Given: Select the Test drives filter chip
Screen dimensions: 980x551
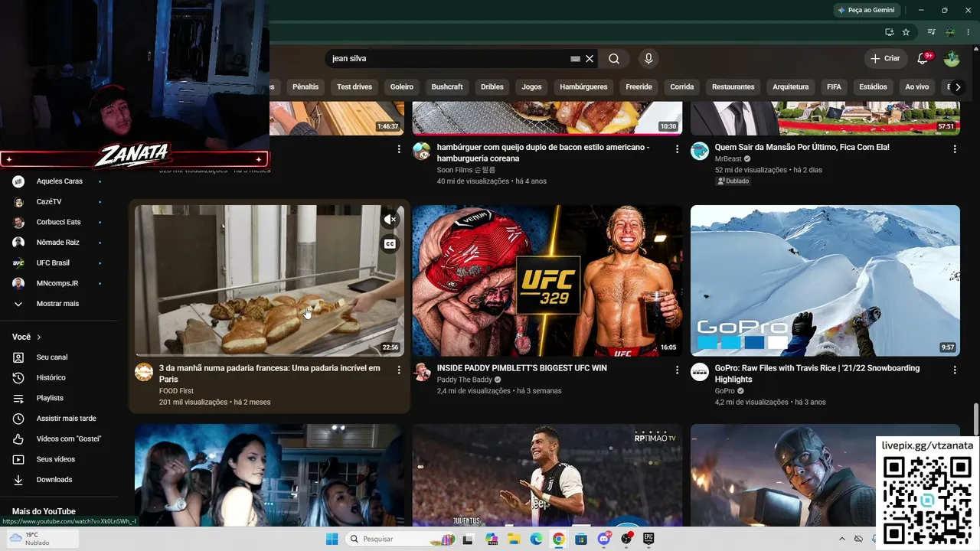Looking at the screenshot, I should [x=354, y=87].
